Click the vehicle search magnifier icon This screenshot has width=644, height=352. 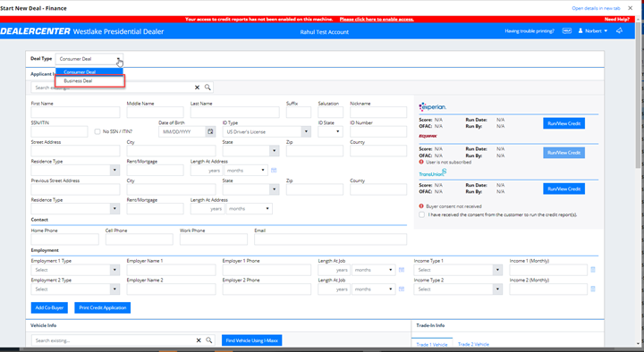tap(209, 340)
